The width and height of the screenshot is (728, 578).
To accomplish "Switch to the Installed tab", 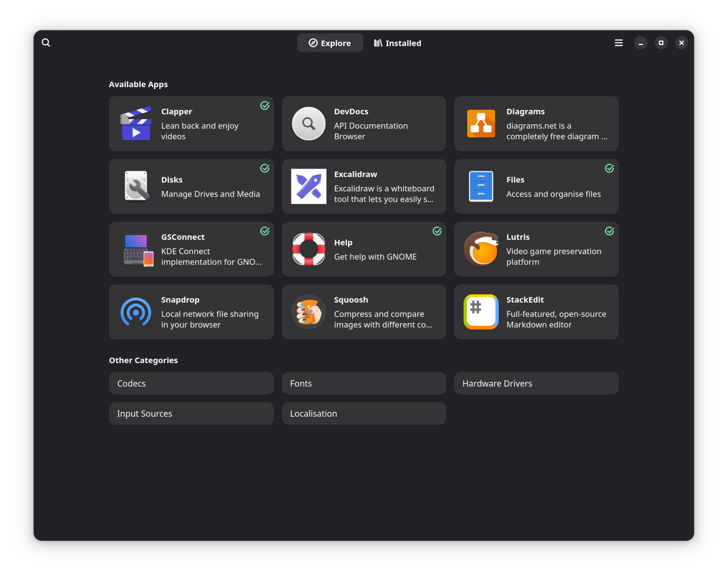I will tap(397, 43).
